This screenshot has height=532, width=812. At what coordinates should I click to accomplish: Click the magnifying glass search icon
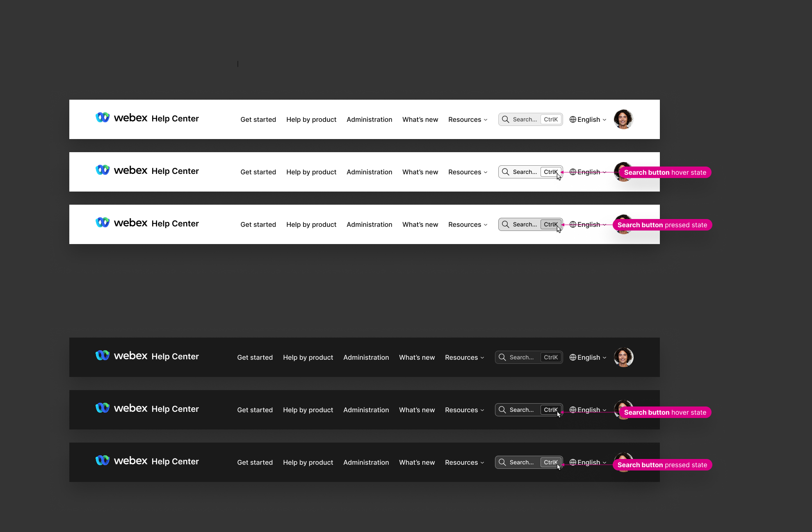click(x=506, y=119)
